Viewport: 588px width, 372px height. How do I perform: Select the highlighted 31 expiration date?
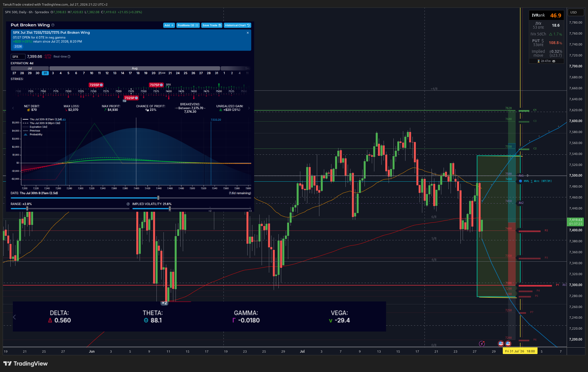(45, 73)
